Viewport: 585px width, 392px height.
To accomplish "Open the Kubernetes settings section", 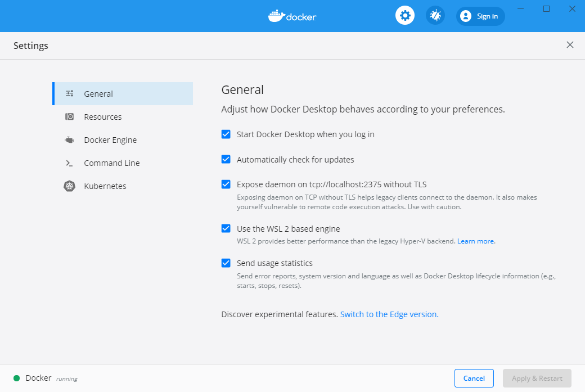I will point(123,186).
